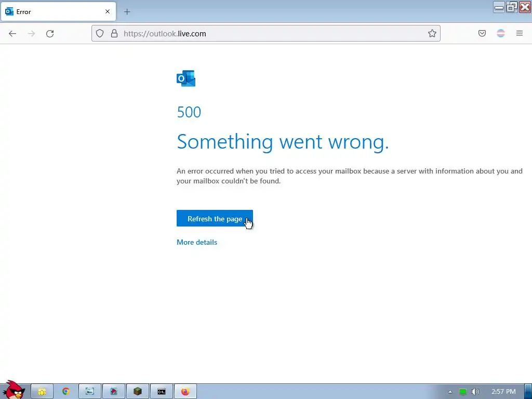This screenshot has height=399, width=532.
Task: Launch Chrome from the taskbar
Action: [x=66, y=392]
